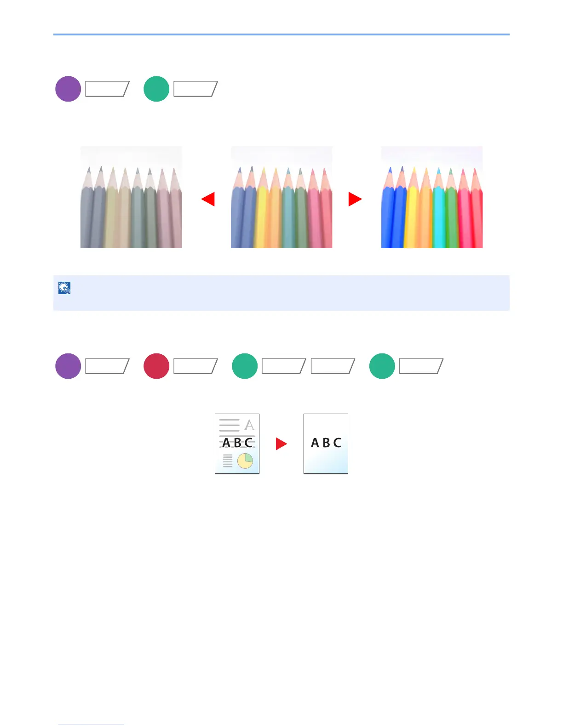Click the green circle in the upper row
Viewport: 563px width, 728px height.
pyautogui.click(x=156, y=89)
